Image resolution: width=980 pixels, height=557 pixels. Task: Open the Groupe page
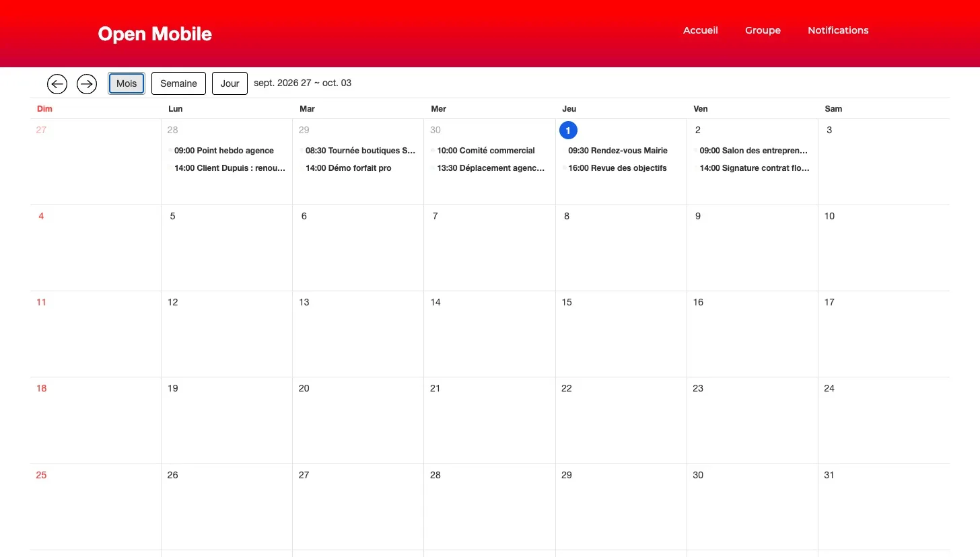coord(763,30)
